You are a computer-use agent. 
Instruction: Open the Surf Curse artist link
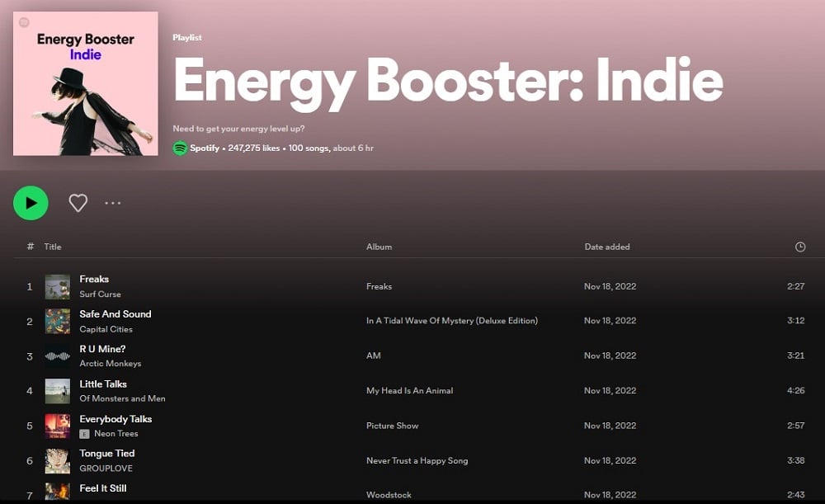point(100,294)
